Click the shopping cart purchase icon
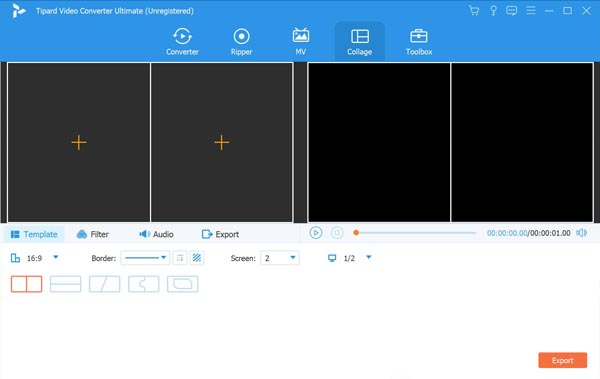The height and width of the screenshot is (379, 600). pyautogui.click(x=474, y=11)
